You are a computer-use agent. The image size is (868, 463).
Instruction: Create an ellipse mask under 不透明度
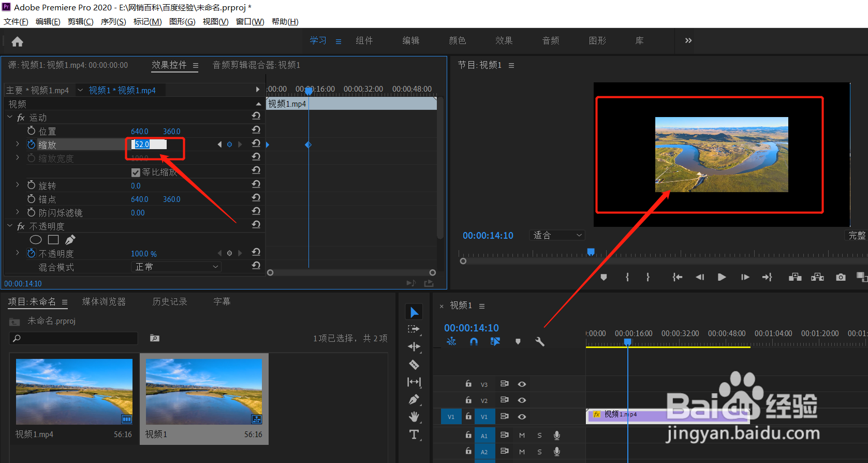point(36,240)
